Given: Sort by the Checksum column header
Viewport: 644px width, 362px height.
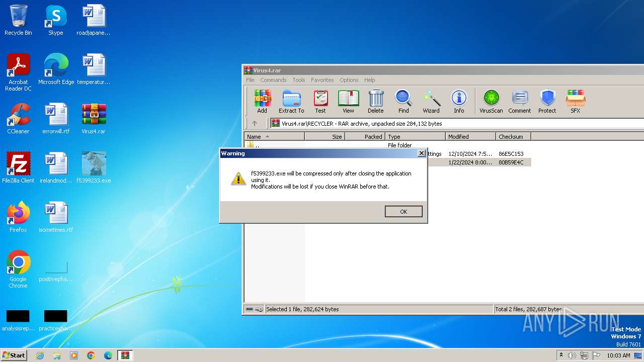Looking at the screenshot, I should tap(513, 136).
